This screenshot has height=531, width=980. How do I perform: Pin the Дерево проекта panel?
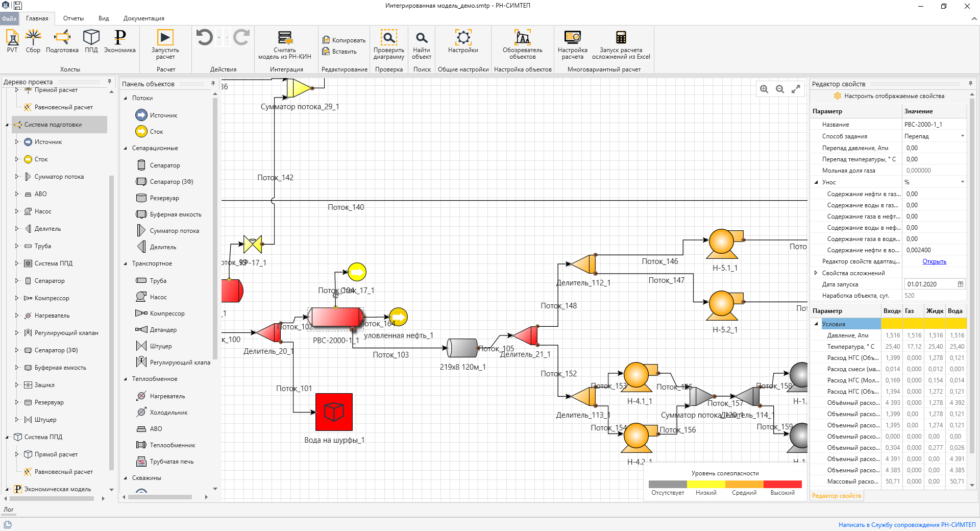[109, 82]
